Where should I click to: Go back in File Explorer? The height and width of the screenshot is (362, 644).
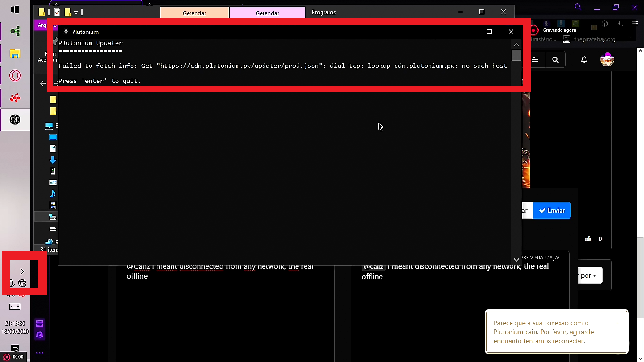pyautogui.click(x=43, y=83)
